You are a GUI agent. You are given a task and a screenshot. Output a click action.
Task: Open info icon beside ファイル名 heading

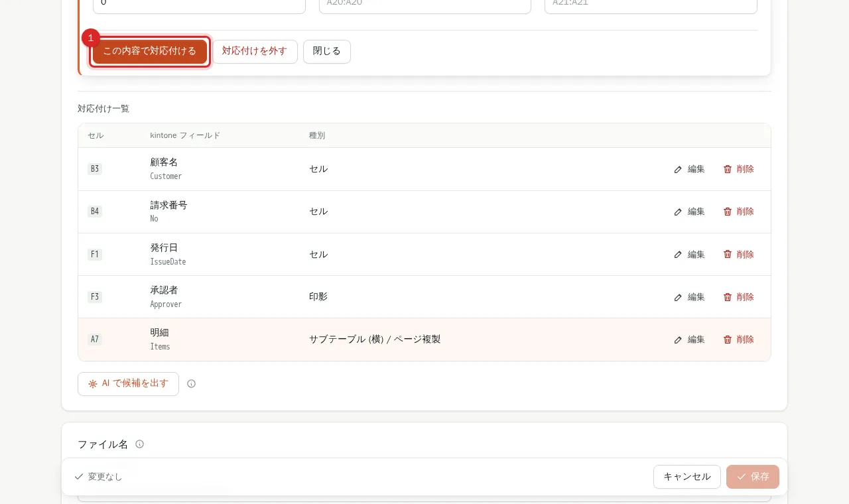click(139, 444)
